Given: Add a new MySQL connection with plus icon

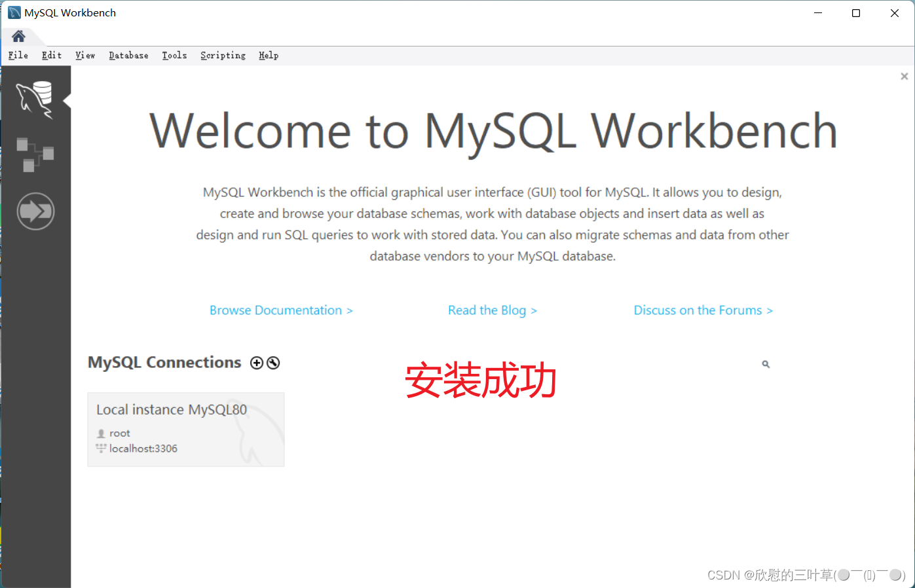Looking at the screenshot, I should (257, 363).
